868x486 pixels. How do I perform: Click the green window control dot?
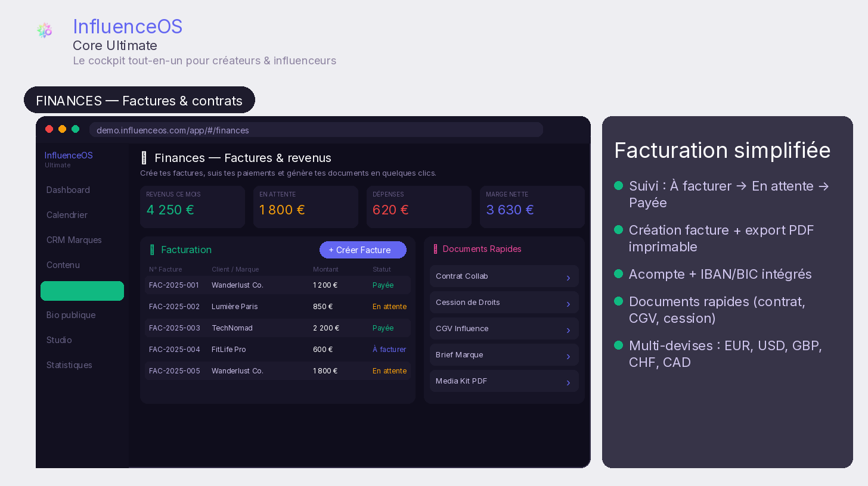76,129
